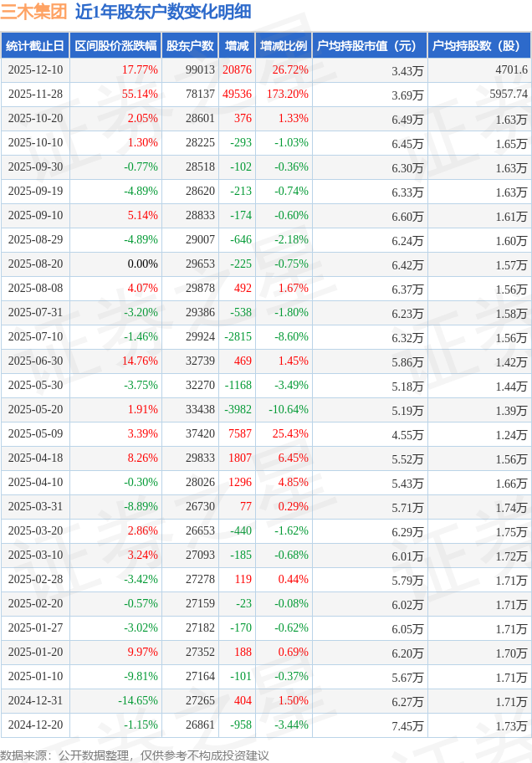Select the 增减比例 column header
The image size is (532, 763).
pos(284,46)
